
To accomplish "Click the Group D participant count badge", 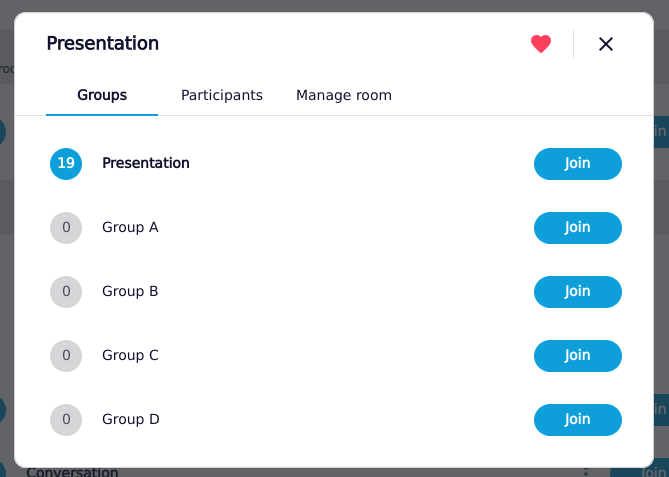I will [x=66, y=420].
